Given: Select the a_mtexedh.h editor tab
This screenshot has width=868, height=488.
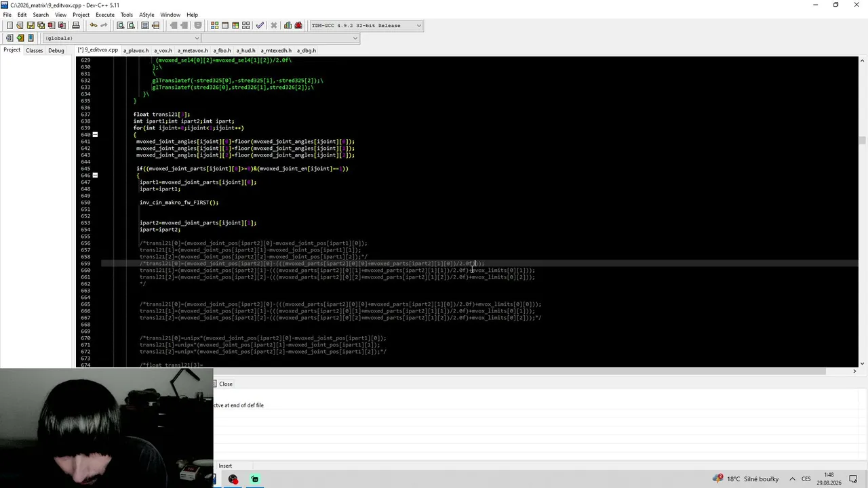Looking at the screenshot, I should (276, 50).
